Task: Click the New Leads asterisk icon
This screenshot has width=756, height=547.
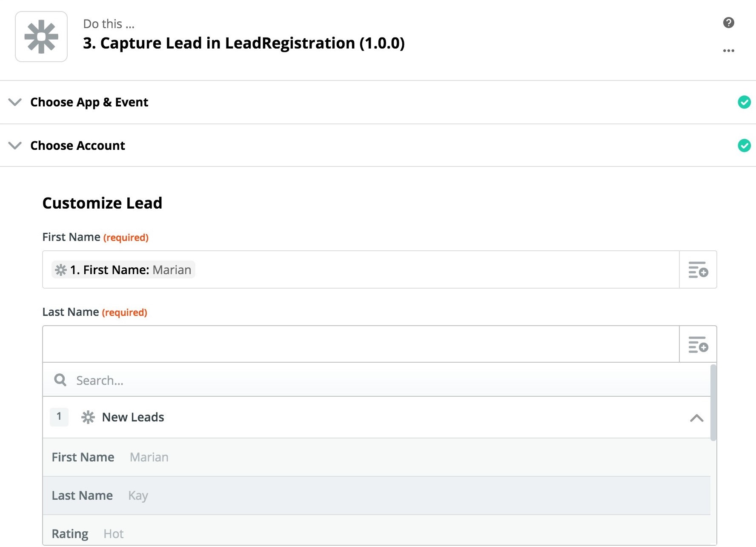Action: tap(88, 417)
